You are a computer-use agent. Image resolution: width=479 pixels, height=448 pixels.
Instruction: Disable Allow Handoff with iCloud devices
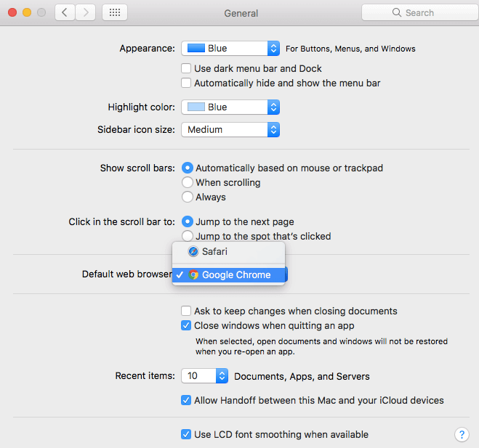point(186,400)
